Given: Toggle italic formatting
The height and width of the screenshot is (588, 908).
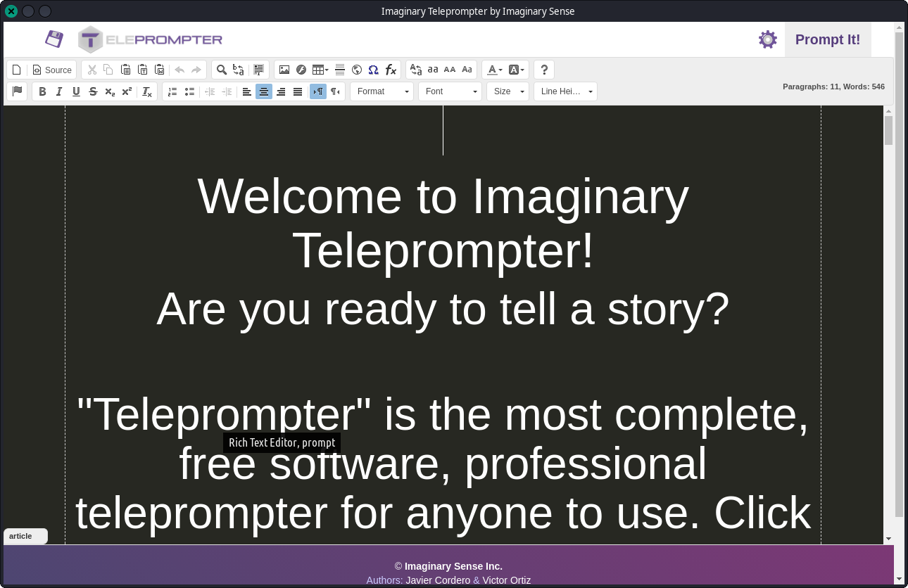Looking at the screenshot, I should tap(59, 91).
